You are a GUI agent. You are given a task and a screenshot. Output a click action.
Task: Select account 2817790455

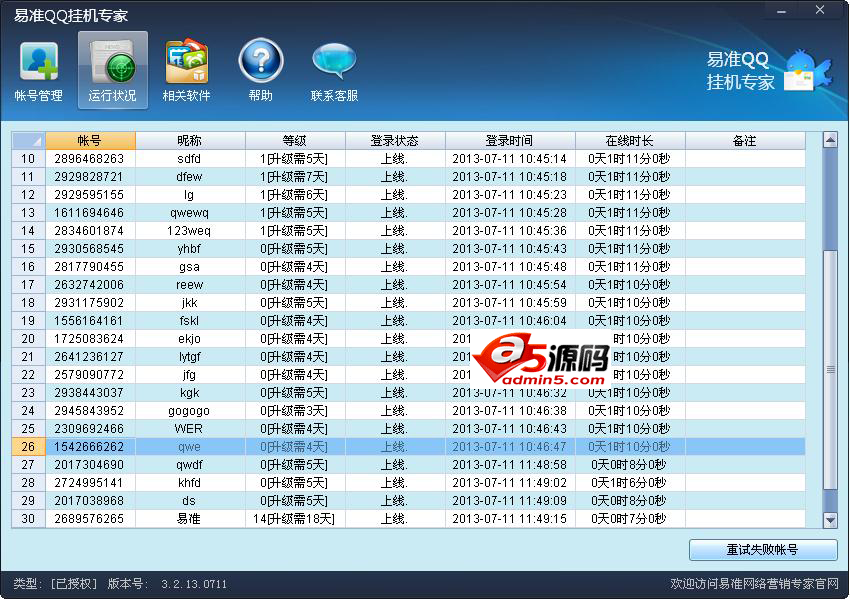point(89,267)
